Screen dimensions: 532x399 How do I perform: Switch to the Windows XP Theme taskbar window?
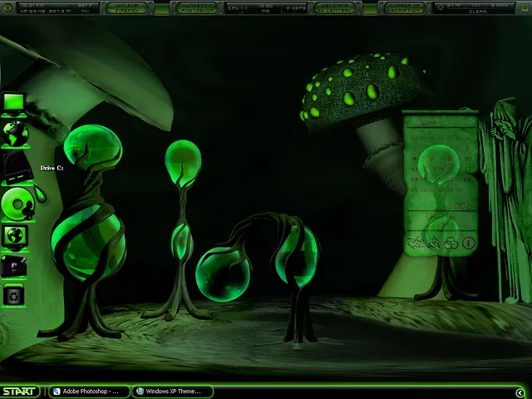(172, 392)
